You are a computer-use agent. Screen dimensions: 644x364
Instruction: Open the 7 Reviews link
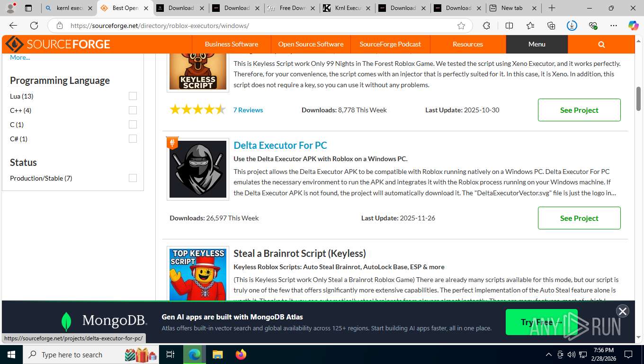pos(248,110)
